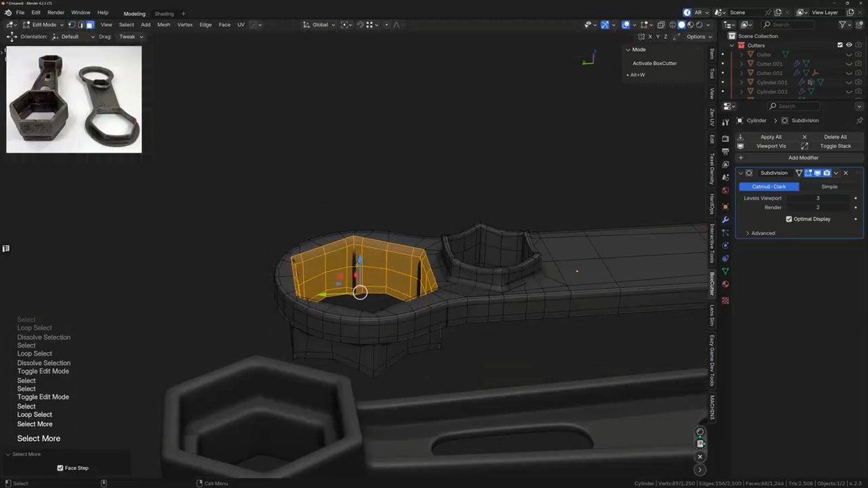This screenshot has width=868, height=488.
Task: Open the Modifiers wrench tab icon
Action: tap(726, 220)
